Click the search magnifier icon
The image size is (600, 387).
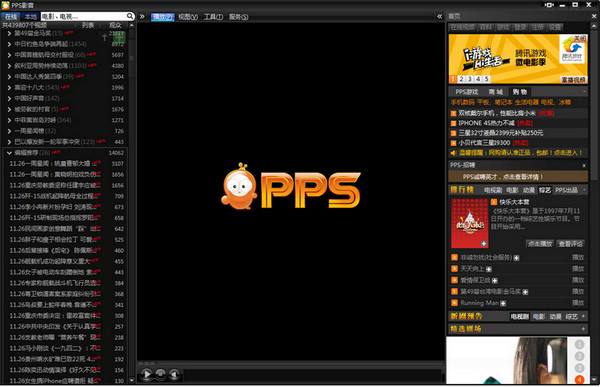click(x=130, y=16)
